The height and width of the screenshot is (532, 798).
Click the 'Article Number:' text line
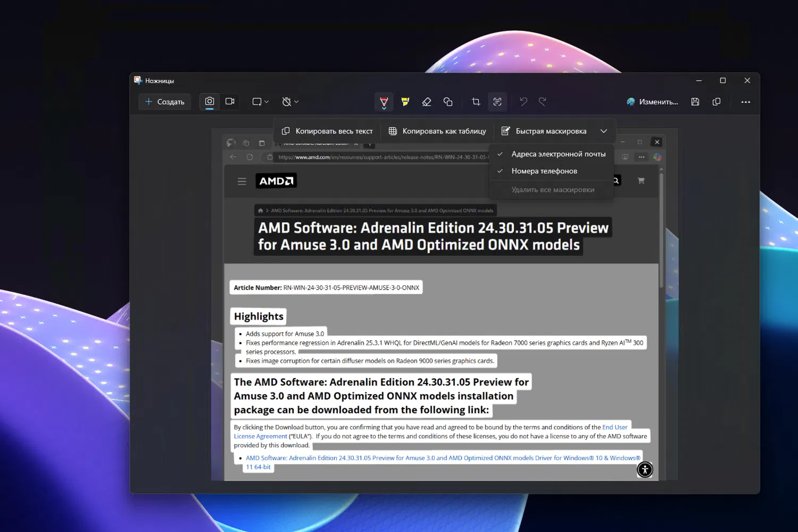click(x=326, y=288)
